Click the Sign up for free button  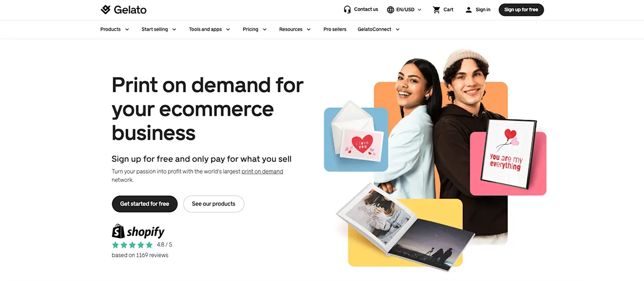[521, 10]
